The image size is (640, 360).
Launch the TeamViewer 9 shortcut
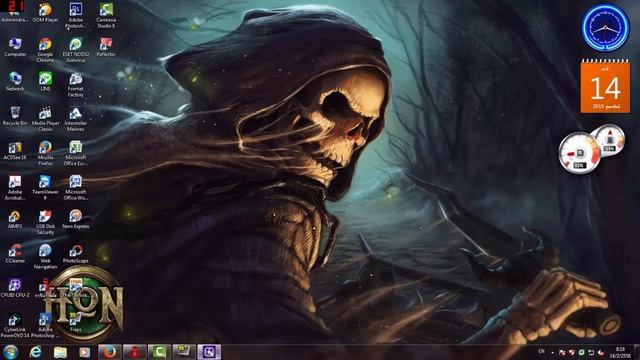click(45, 187)
